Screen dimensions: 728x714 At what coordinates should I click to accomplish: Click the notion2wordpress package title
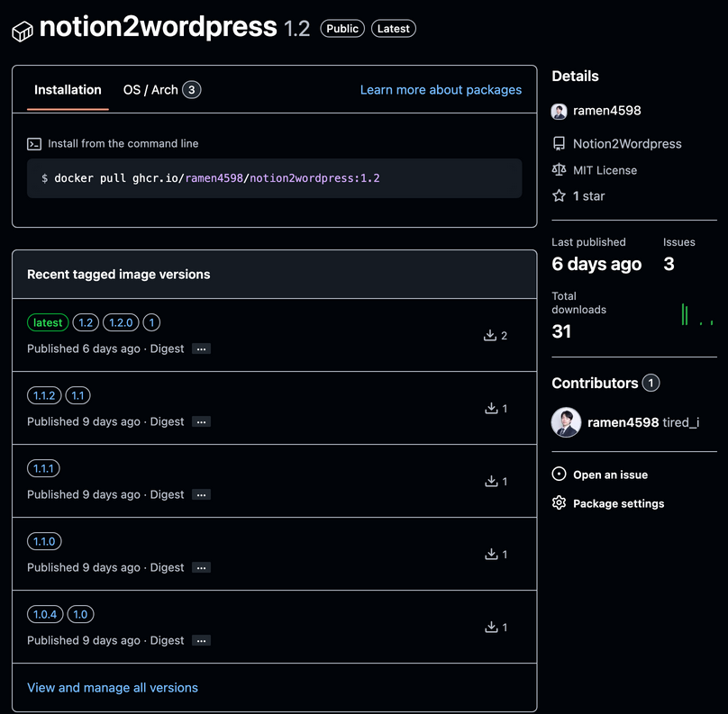[159, 27]
